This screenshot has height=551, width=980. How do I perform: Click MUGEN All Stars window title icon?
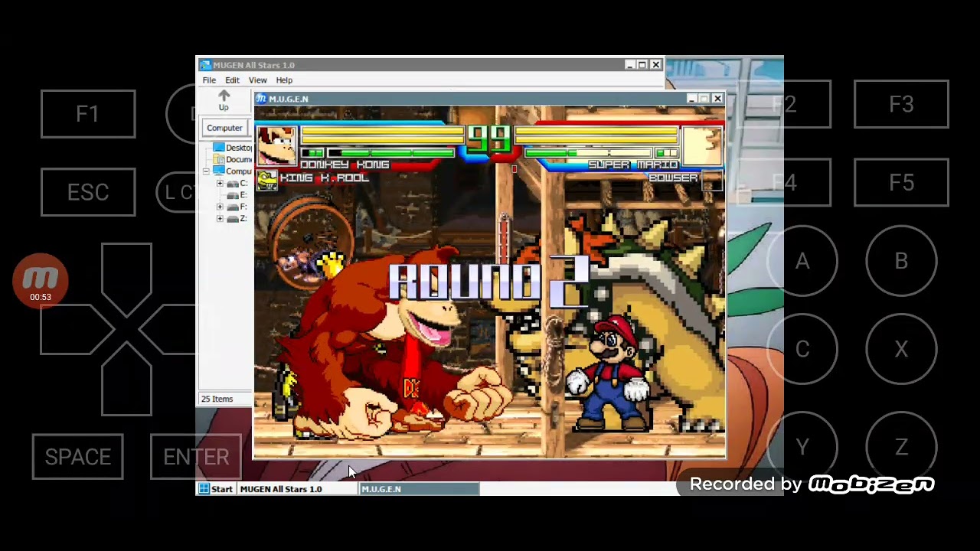[204, 65]
